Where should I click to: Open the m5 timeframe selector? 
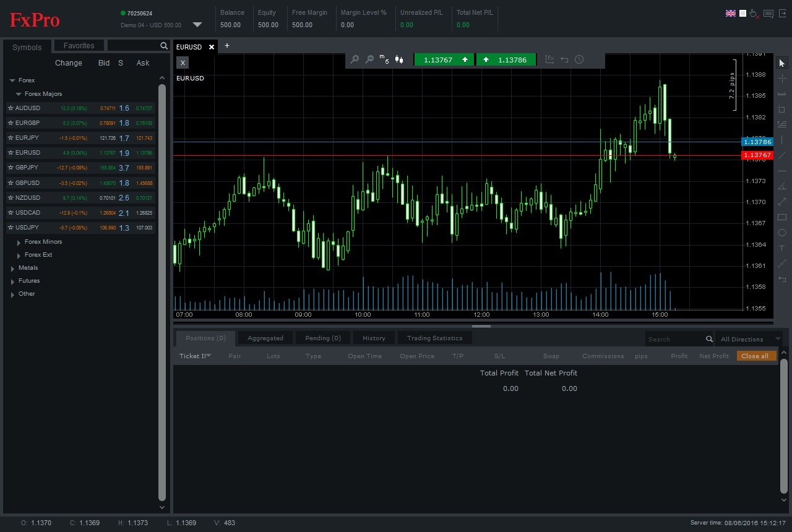click(384, 59)
